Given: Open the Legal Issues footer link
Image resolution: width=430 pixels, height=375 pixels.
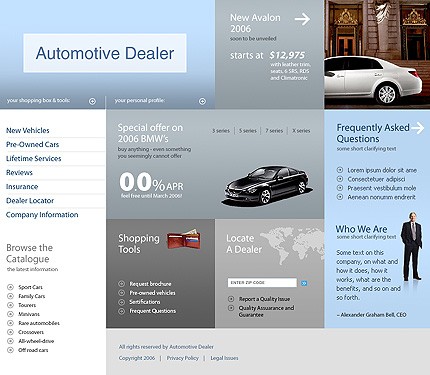Looking at the screenshot, I should [x=224, y=358].
